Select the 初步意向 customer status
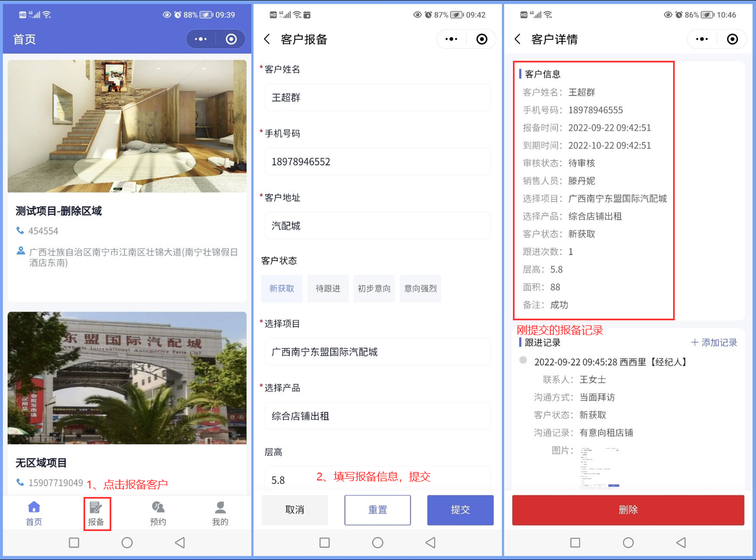756x560 pixels. [374, 289]
